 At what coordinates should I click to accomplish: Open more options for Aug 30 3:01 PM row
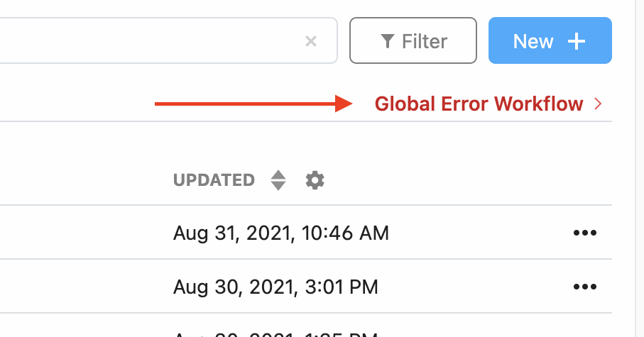coord(584,287)
